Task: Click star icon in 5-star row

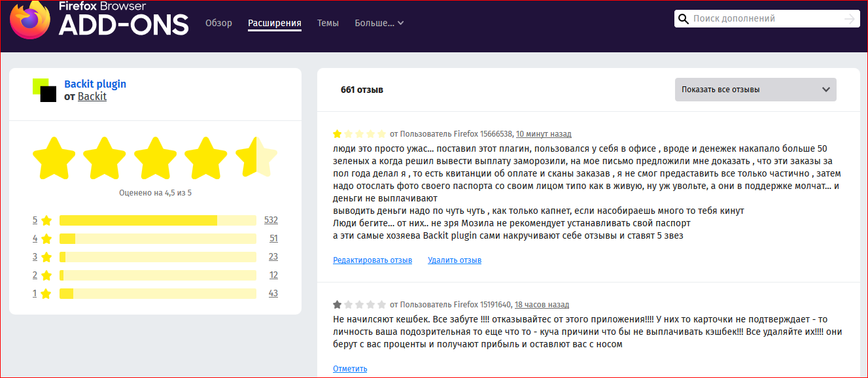Action: 46,220
